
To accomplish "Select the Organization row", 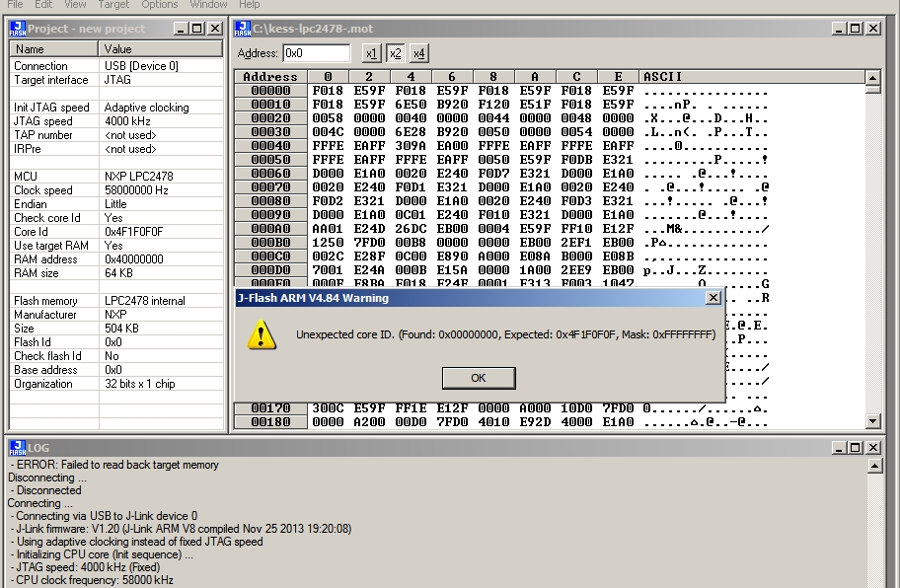I will tap(116, 383).
